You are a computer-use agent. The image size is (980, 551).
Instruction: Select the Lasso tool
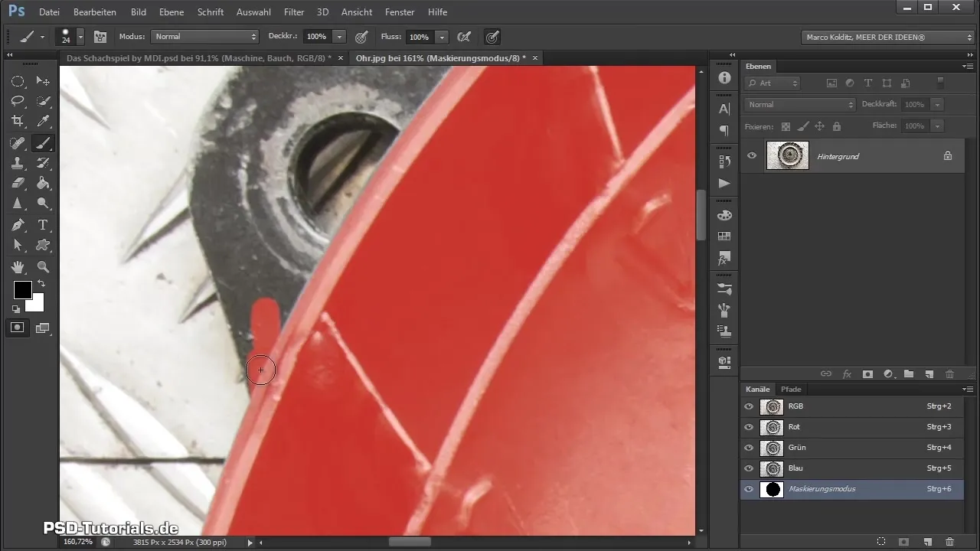pyautogui.click(x=18, y=100)
